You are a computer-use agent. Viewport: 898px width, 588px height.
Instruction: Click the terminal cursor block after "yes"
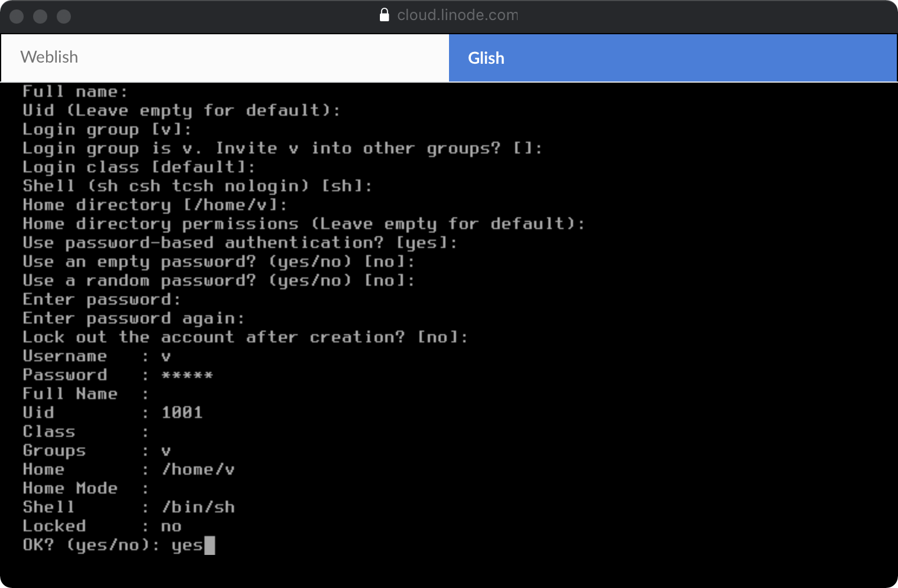coord(209,545)
